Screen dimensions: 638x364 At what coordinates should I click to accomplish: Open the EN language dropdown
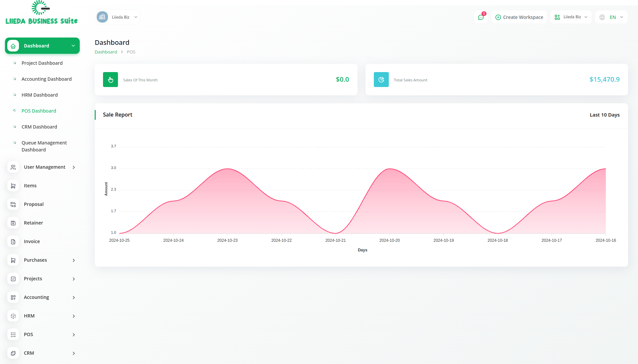click(x=611, y=17)
